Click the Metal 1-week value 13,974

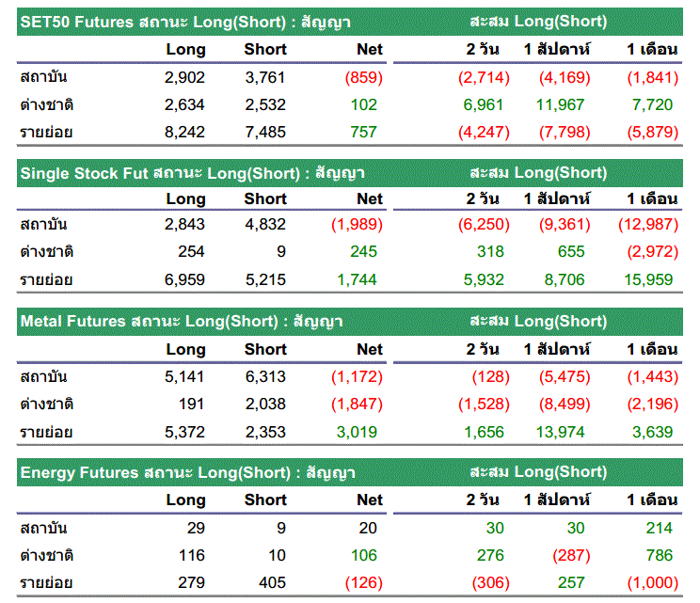point(564,432)
